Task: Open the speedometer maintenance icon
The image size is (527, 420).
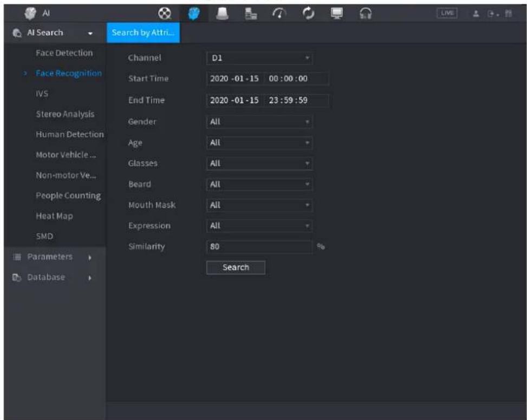Action: 279,14
